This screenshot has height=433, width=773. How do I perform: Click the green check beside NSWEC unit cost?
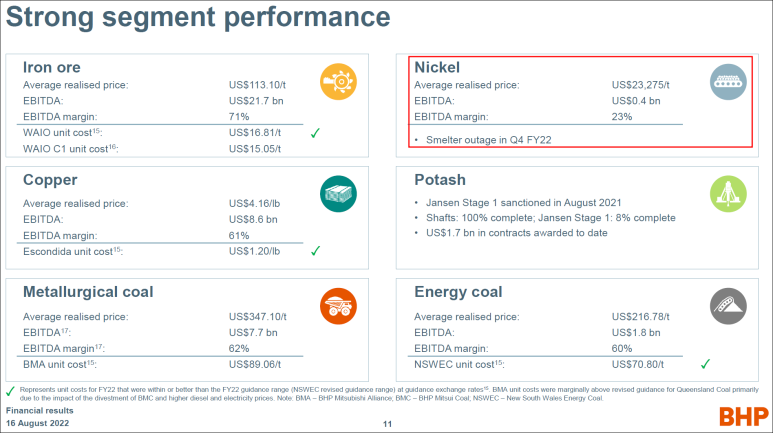point(705,364)
